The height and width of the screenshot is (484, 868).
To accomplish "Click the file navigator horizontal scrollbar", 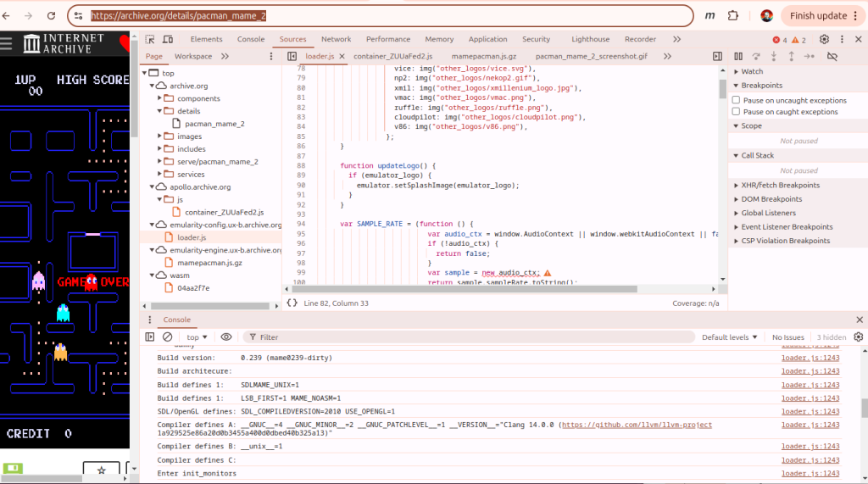I will tap(210, 306).
